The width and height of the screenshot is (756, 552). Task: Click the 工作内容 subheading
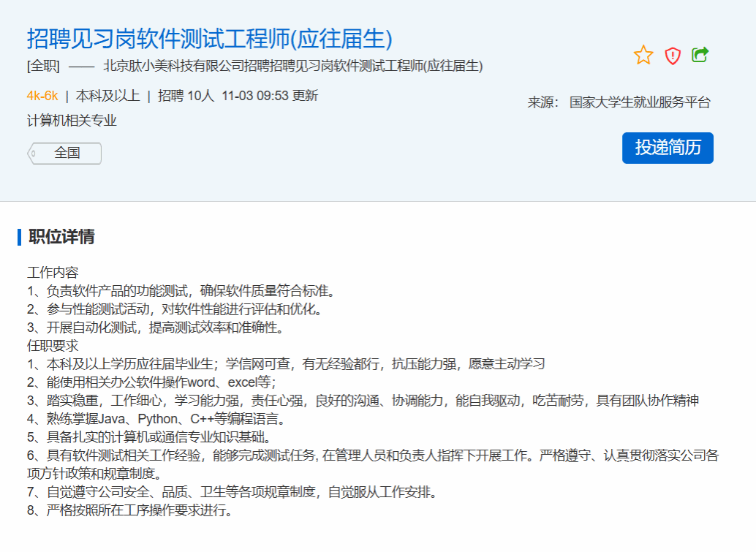(x=53, y=273)
